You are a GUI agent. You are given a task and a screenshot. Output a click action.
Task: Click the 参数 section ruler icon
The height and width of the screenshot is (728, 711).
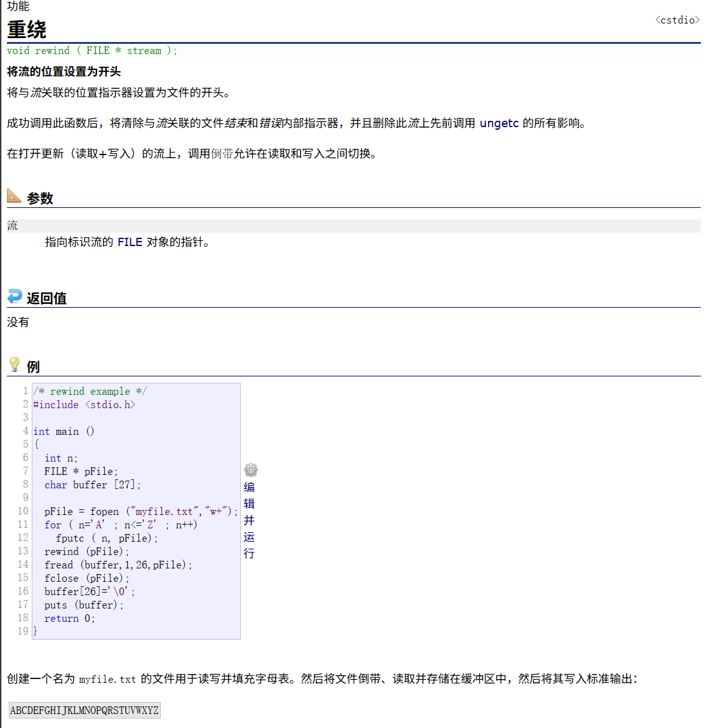14,196
